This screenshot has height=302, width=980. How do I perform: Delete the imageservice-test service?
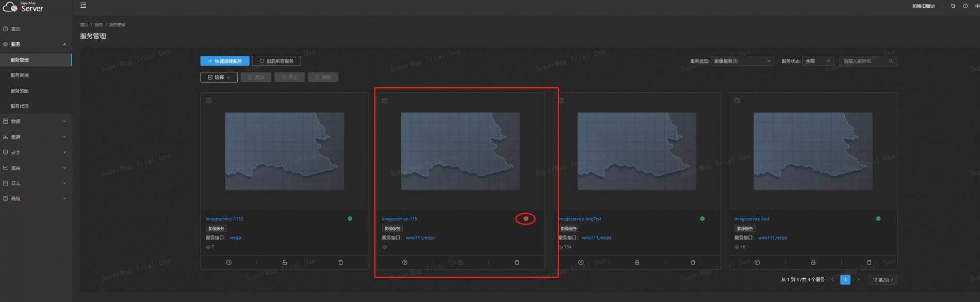click(x=869, y=262)
